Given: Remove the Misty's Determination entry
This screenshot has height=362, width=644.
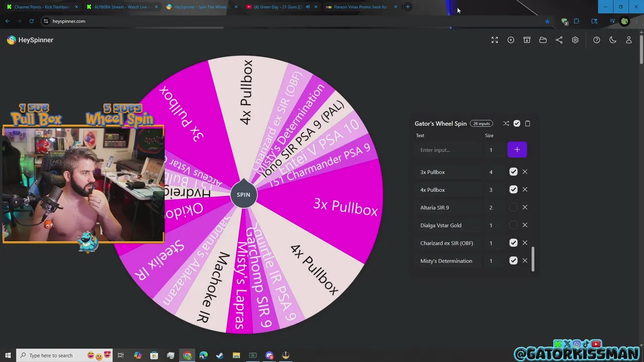Looking at the screenshot, I should click(x=525, y=260).
